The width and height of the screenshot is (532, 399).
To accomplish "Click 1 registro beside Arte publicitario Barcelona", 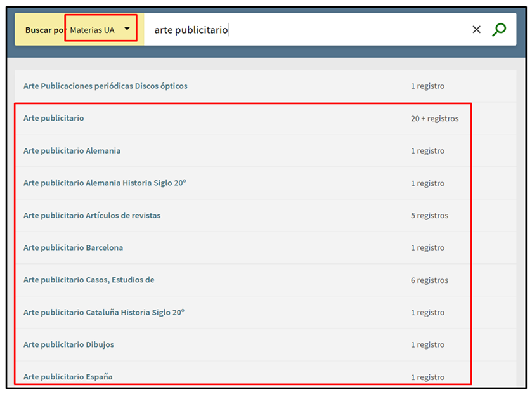I will click(427, 248).
